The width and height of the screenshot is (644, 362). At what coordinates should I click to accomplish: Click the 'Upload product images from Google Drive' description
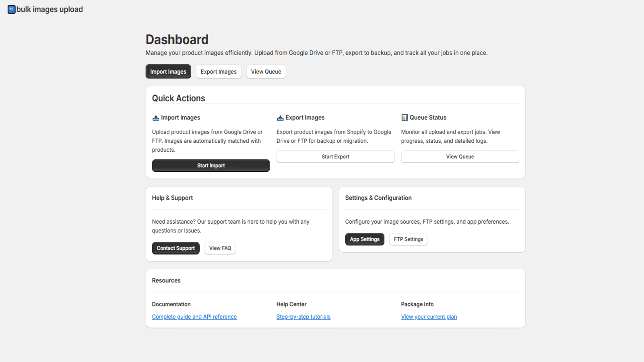(207, 141)
